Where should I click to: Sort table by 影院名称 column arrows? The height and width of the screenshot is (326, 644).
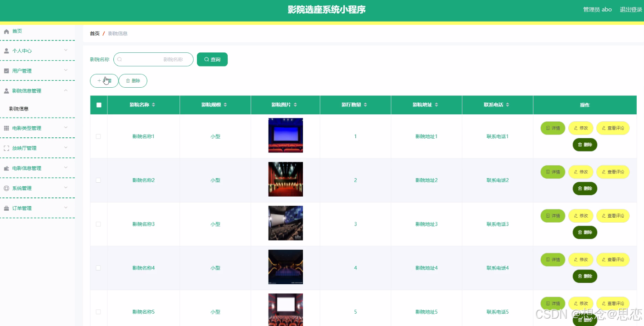pyautogui.click(x=153, y=105)
